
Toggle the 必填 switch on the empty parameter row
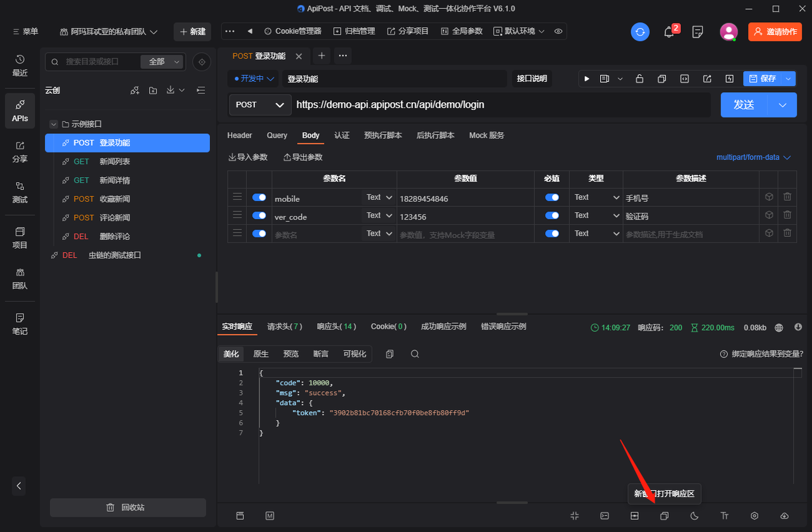552,234
